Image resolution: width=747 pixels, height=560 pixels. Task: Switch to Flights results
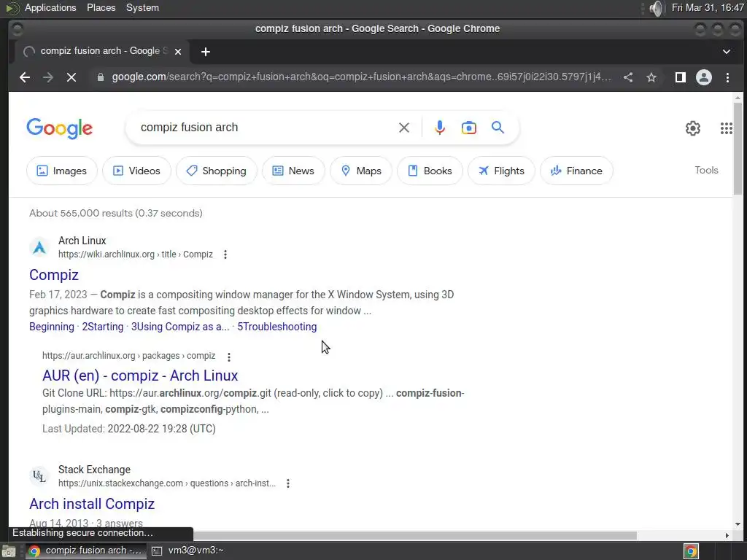coord(502,171)
